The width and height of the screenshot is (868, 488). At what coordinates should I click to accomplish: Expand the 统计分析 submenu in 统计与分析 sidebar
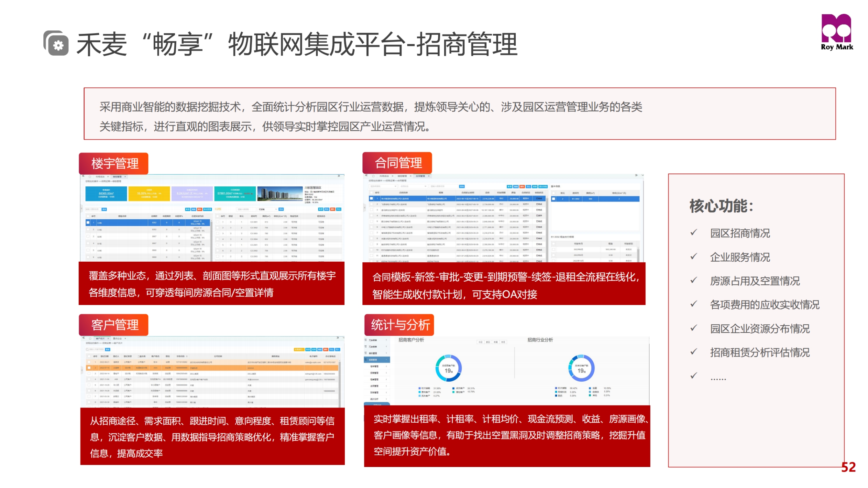click(x=377, y=399)
